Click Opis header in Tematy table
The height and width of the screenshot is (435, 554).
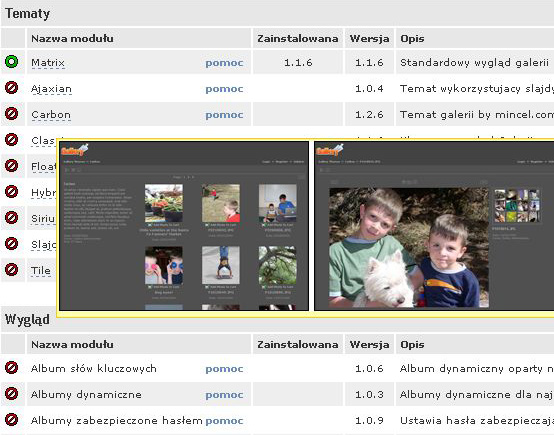tap(412, 39)
